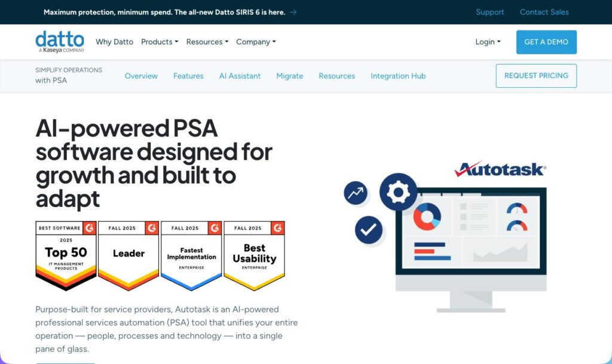Click the Best Usability badge

click(255, 256)
